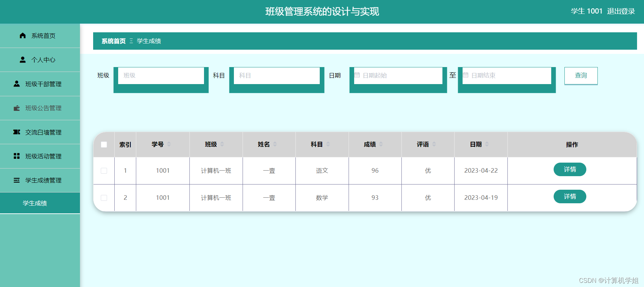The width and height of the screenshot is (644, 287).
Task: Open 详情 for the 语文 row
Action: pyautogui.click(x=570, y=169)
